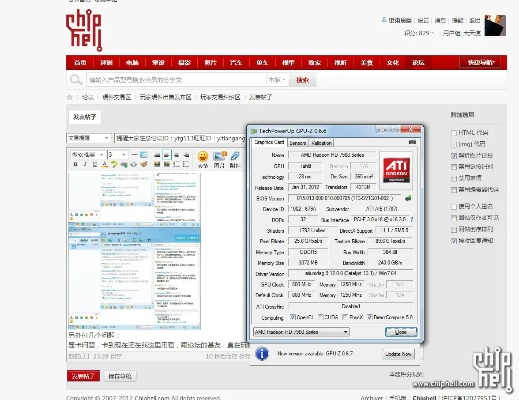Screen dimensions: 519x400
Task: Toggle OpenCL checkbox in GPU-Z
Action: click(293, 317)
